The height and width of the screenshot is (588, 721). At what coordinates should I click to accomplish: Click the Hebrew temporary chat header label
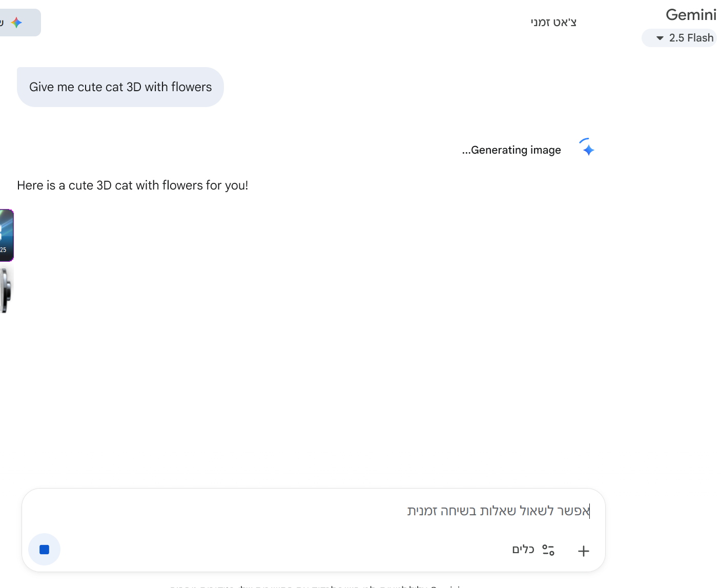point(553,23)
